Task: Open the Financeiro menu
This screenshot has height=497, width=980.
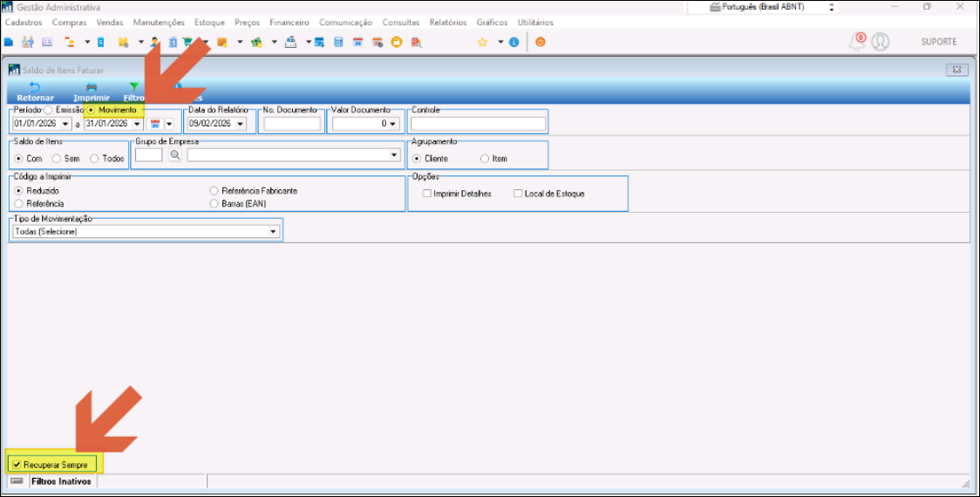Action: pos(289,23)
